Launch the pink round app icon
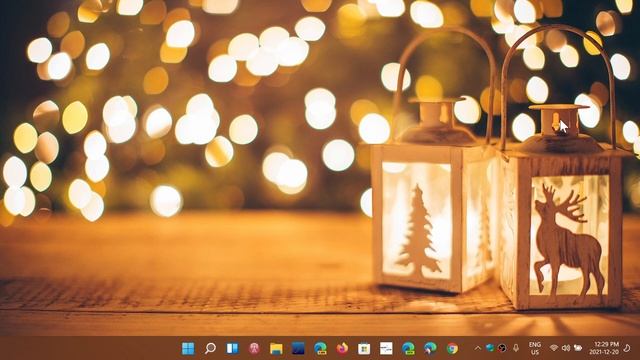Screen dimensions: 640x360 click(x=254, y=348)
